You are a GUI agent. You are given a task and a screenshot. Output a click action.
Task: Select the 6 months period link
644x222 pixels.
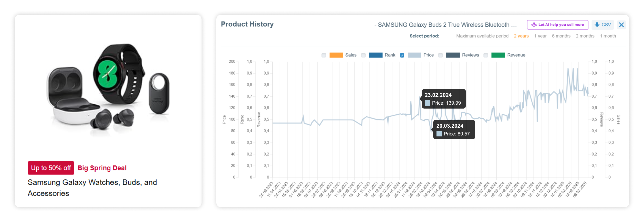pyautogui.click(x=561, y=36)
